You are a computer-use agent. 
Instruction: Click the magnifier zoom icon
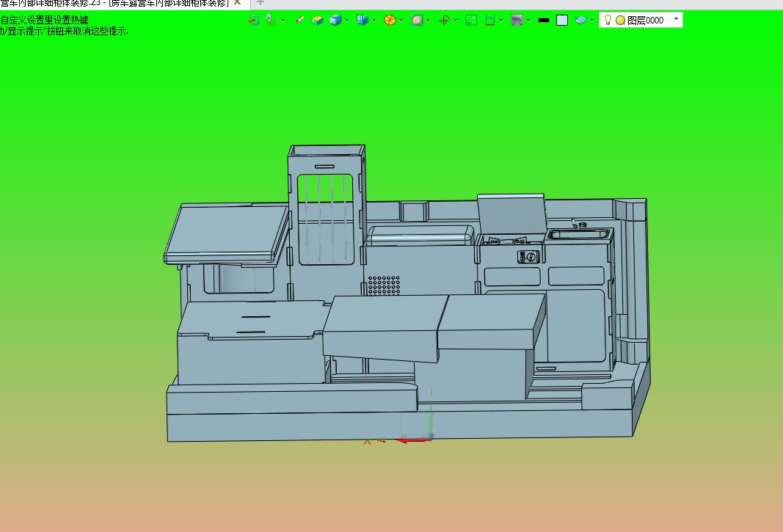[417, 20]
